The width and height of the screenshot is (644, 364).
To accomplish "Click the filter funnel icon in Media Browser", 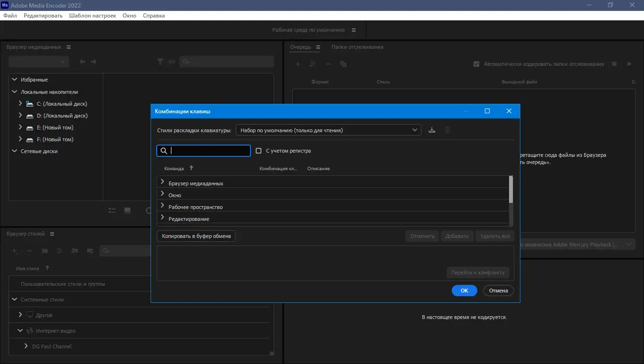I will tap(160, 62).
